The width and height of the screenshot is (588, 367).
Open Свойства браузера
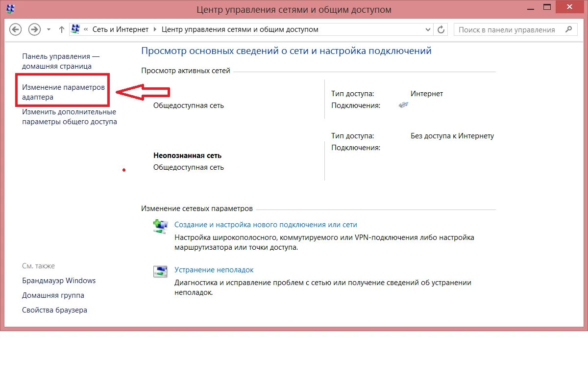54,310
